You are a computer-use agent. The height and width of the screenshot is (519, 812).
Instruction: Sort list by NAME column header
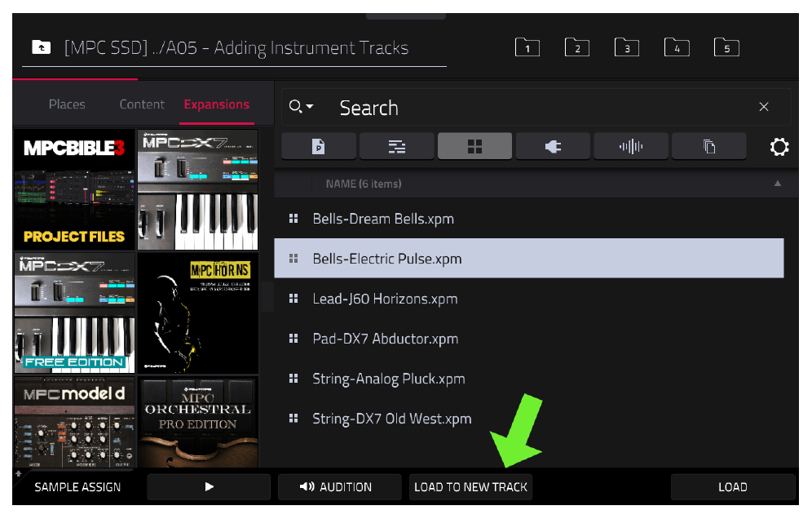(x=364, y=184)
